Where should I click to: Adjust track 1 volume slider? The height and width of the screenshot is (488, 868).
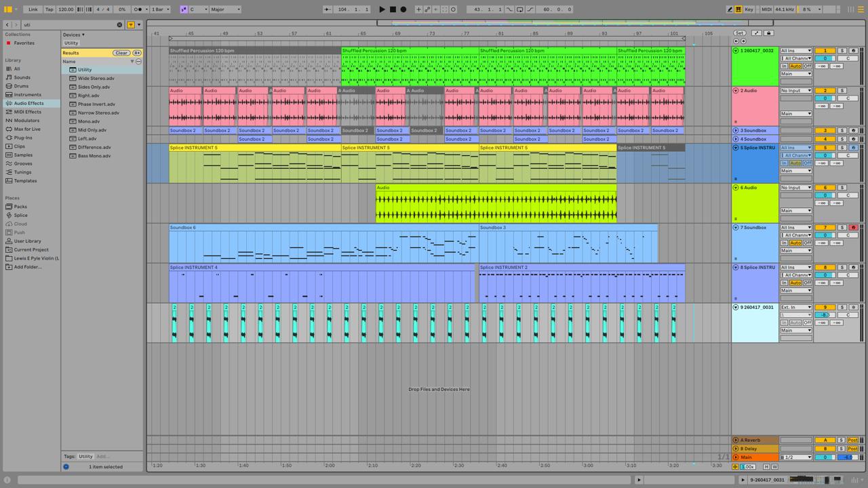tap(825, 58)
